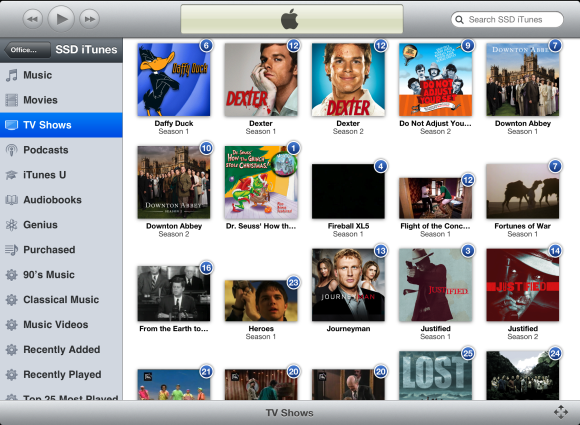Select the iTunes U label
The image size is (580, 425).
45,175
